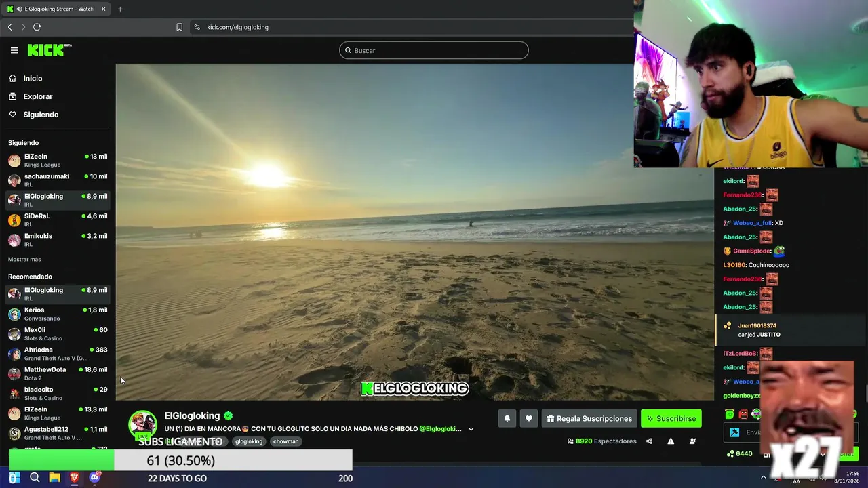Expand followed list with Mostrar más

(24, 260)
